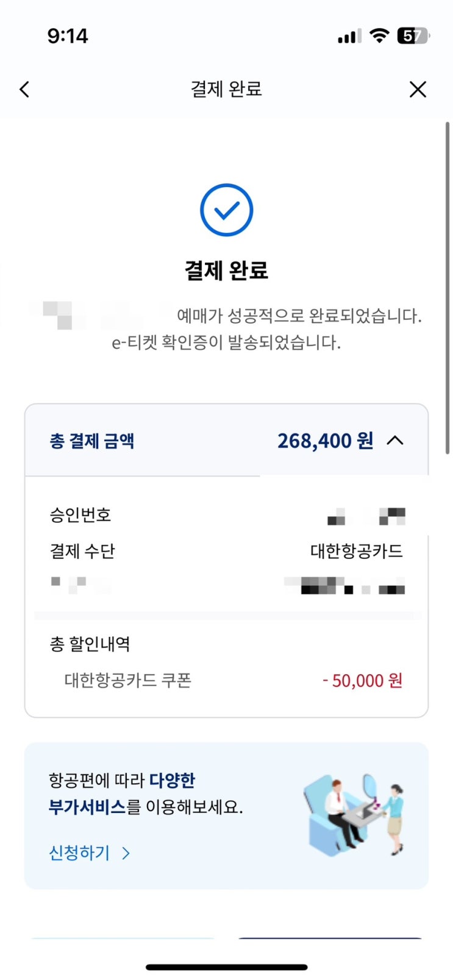Viewport: 453px width, 980px height.
Task: Tap the 결제 완료 header title
Action: click(x=226, y=89)
